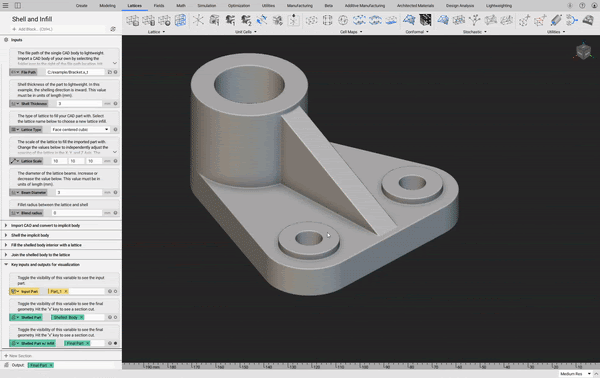The image size is (600, 378).
Task: Open the user account icon
Action: pos(594,5)
